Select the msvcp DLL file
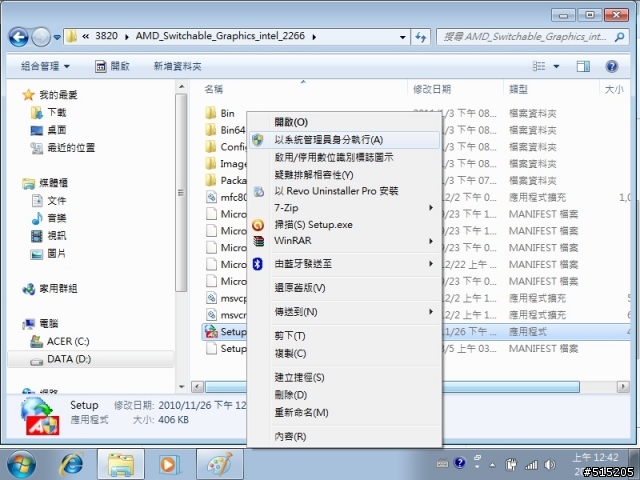 (225, 298)
